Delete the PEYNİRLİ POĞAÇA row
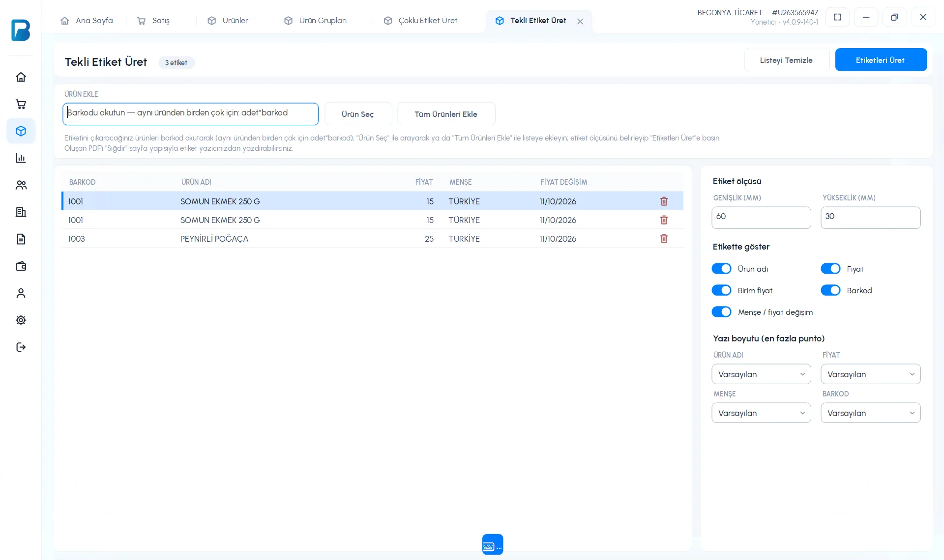This screenshot has width=944, height=560. (x=664, y=239)
